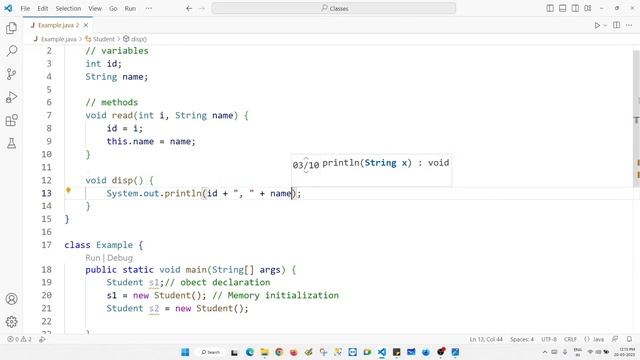640x360 pixels.
Task: Open the Edit menu
Action: coord(42,8)
